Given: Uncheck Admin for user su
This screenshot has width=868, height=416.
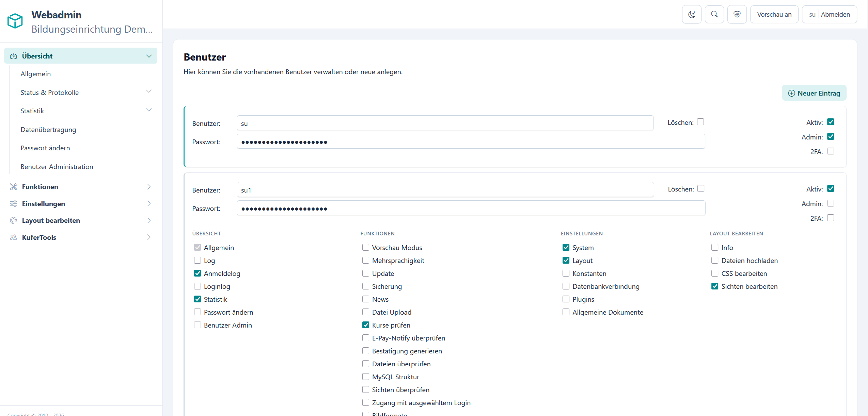Looking at the screenshot, I should tap(831, 137).
